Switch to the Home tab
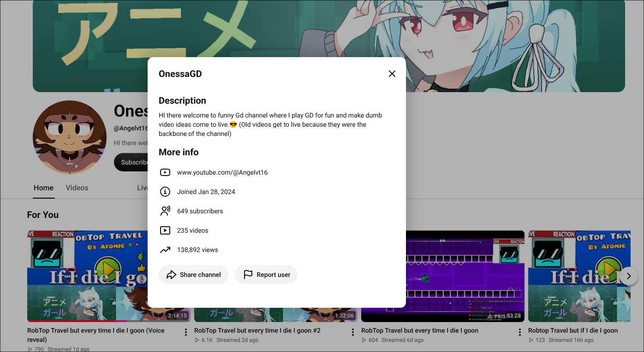644x352 pixels. (43, 188)
